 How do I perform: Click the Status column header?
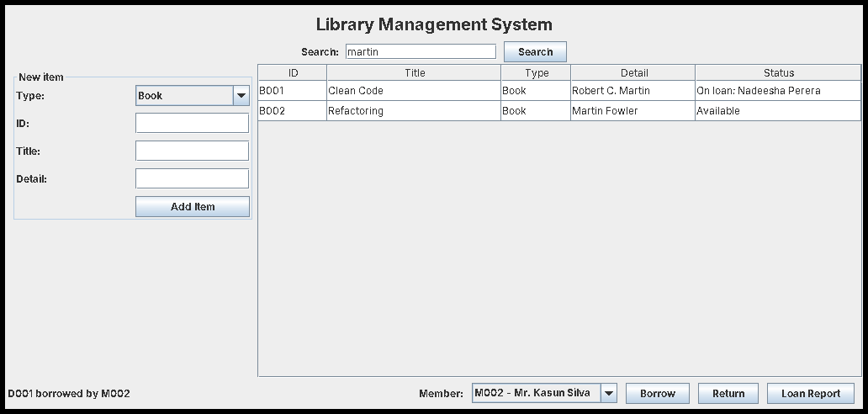click(778, 72)
